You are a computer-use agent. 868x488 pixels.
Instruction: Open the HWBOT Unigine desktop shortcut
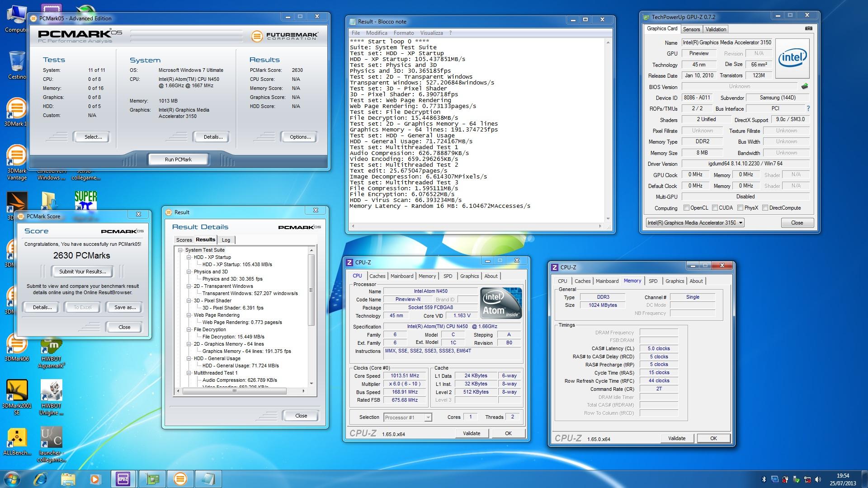[51, 398]
